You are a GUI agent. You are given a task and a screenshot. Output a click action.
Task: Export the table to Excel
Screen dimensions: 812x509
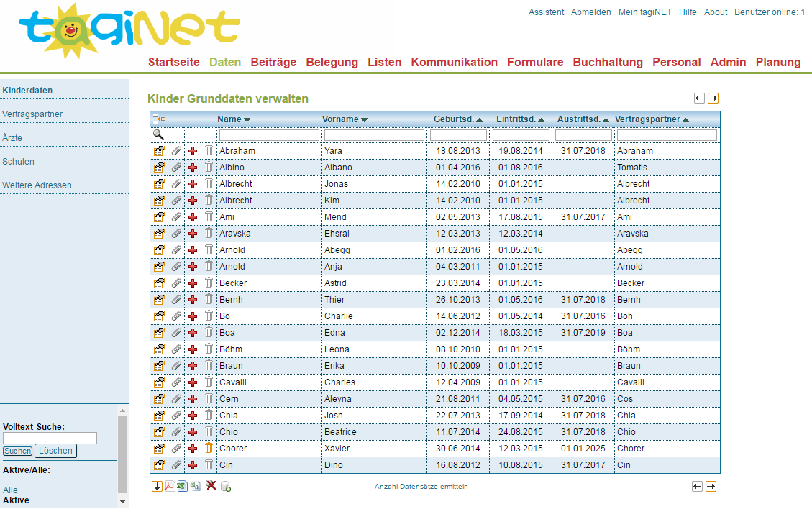click(183, 486)
